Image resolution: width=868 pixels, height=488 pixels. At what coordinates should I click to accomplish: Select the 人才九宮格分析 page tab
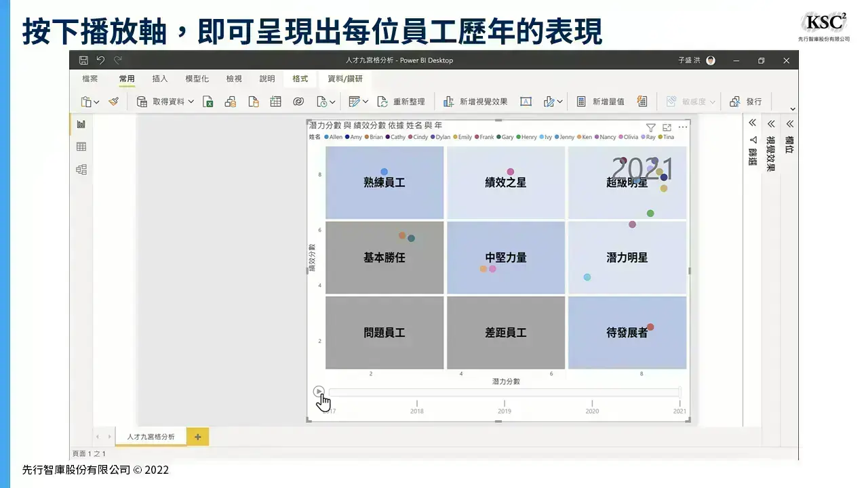coord(151,437)
